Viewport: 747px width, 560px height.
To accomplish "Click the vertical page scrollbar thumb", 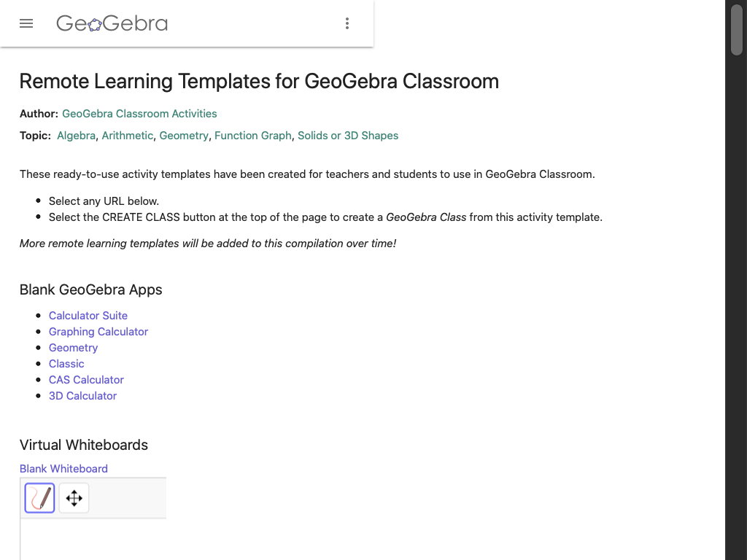I will (736, 29).
